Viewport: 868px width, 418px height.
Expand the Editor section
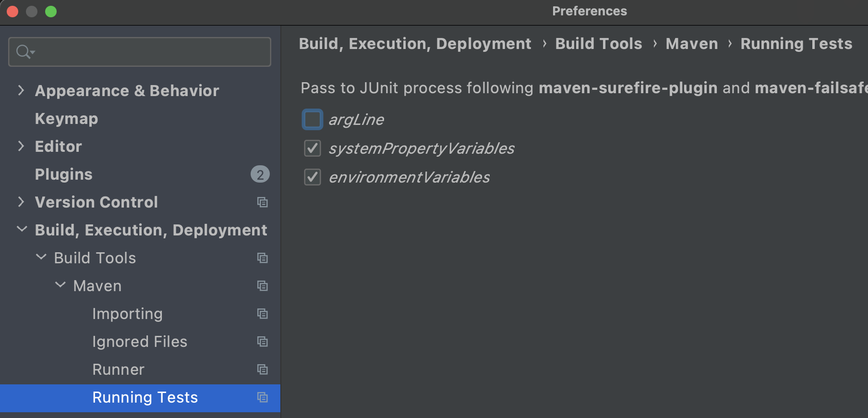tap(21, 146)
